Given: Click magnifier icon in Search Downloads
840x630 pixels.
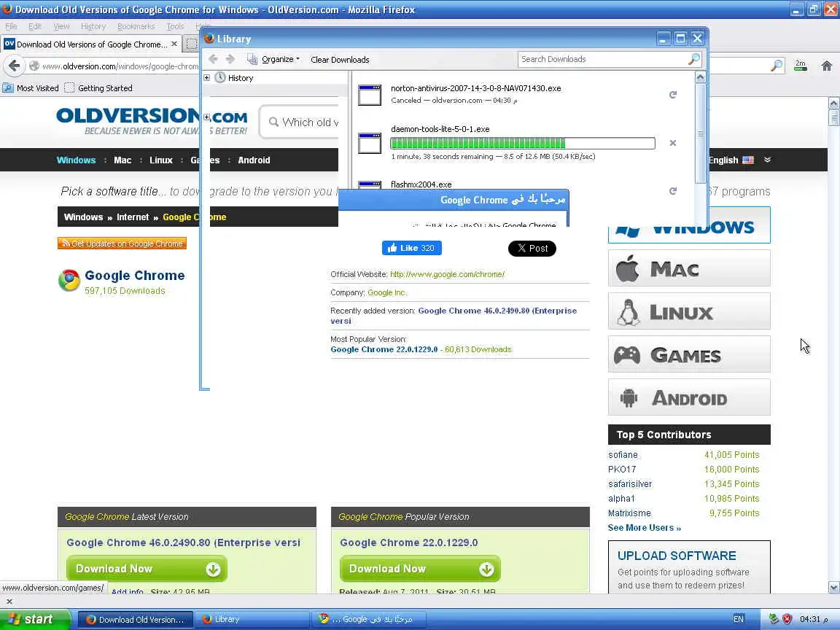Looking at the screenshot, I should pos(693,59).
